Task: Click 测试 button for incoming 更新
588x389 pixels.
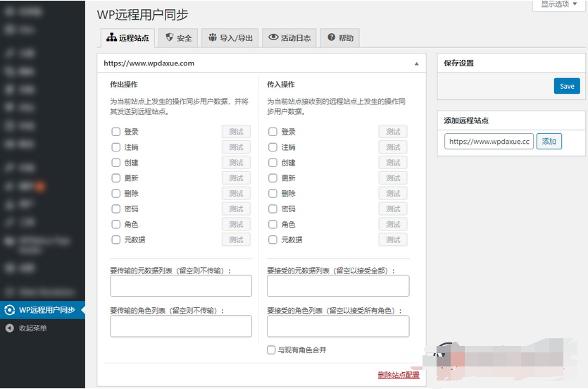Action: click(393, 178)
